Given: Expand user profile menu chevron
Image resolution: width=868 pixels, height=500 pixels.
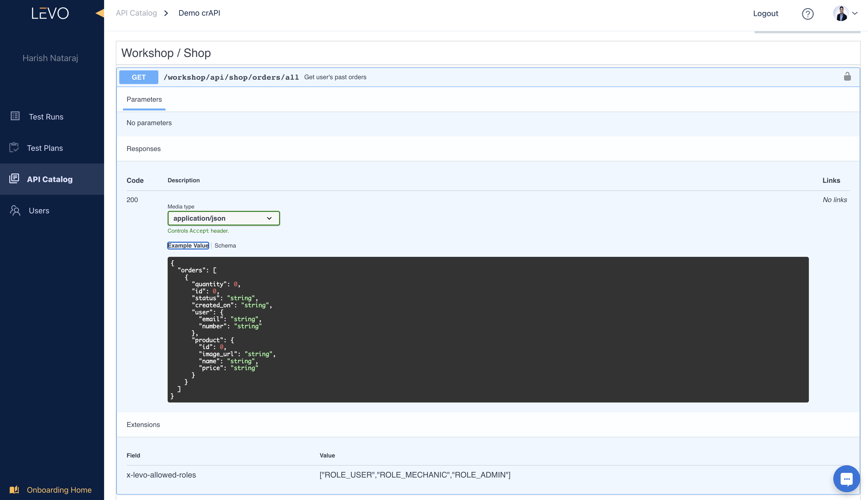Looking at the screenshot, I should pos(855,14).
